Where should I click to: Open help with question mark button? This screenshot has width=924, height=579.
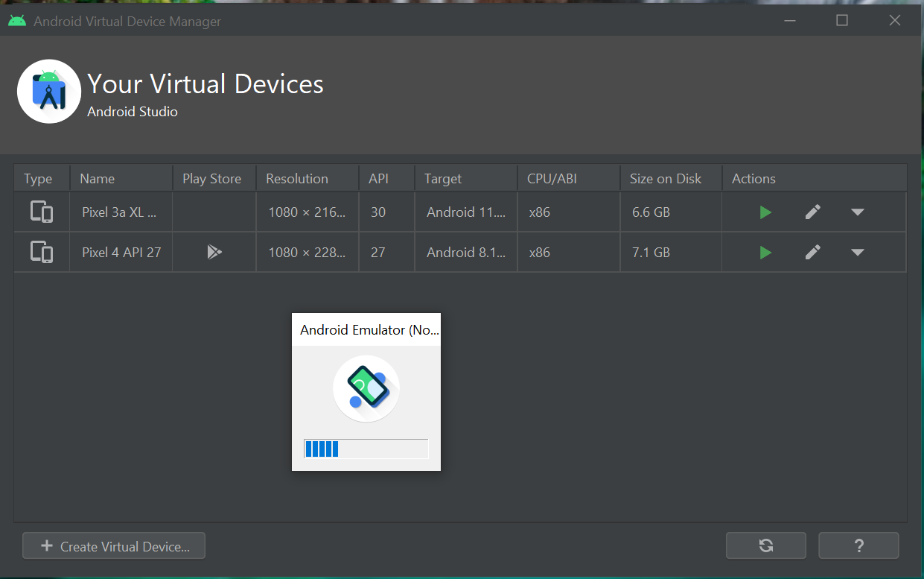pos(858,546)
